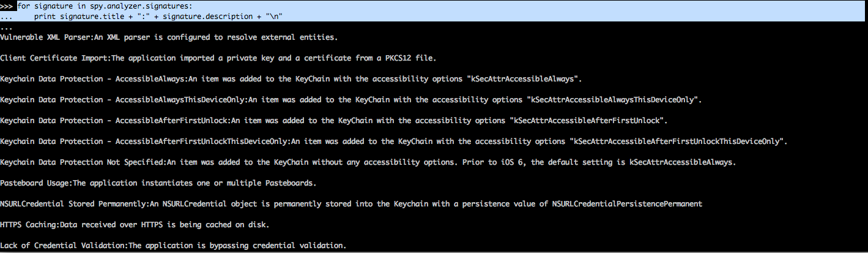Click the quoted "kSecAttrAccessibleAfterFirstUnlockThisDeviceOnly" option string
The width and height of the screenshot is (868, 253).
(x=677, y=142)
